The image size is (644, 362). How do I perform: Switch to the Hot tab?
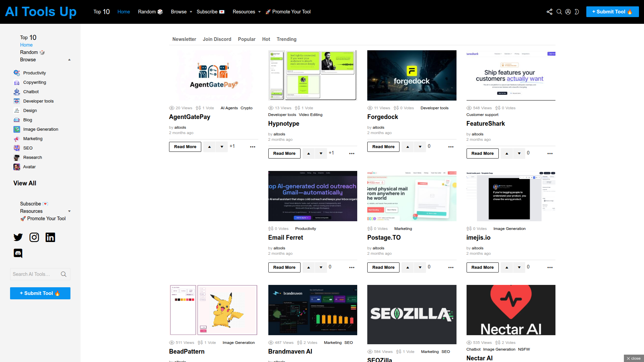pos(266,39)
